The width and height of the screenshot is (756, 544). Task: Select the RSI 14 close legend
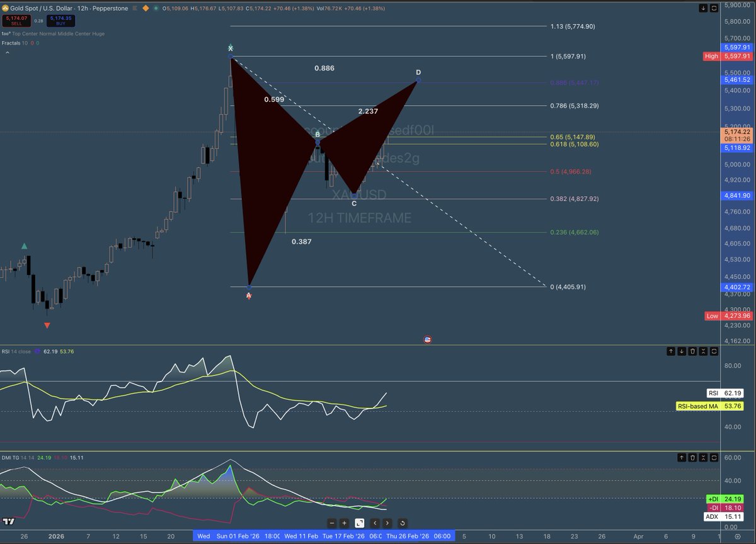tap(17, 351)
